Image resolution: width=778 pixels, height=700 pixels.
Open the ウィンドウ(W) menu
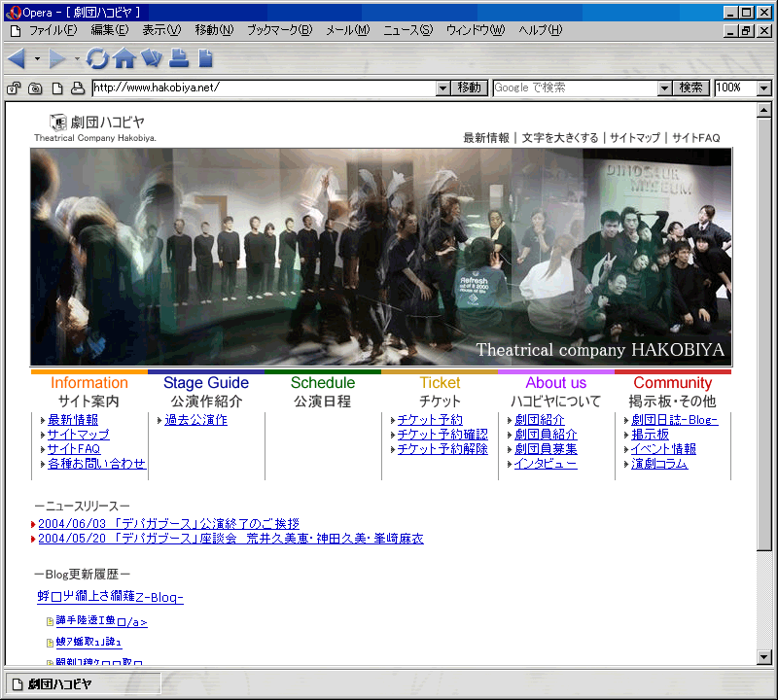[476, 31]
